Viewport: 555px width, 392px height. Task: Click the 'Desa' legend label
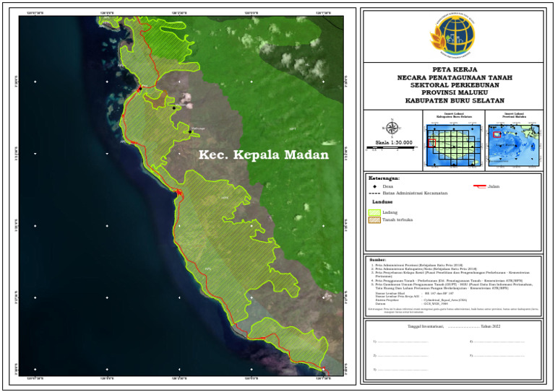point(387,186)
